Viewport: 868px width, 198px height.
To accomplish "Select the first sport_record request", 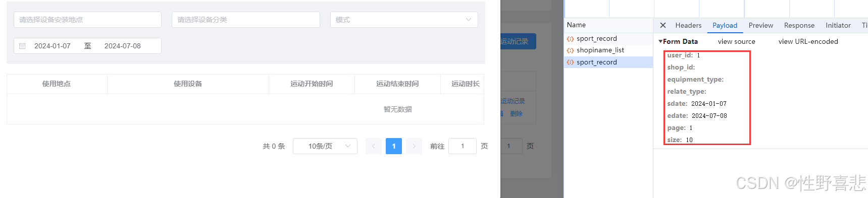I will point(608,38).
